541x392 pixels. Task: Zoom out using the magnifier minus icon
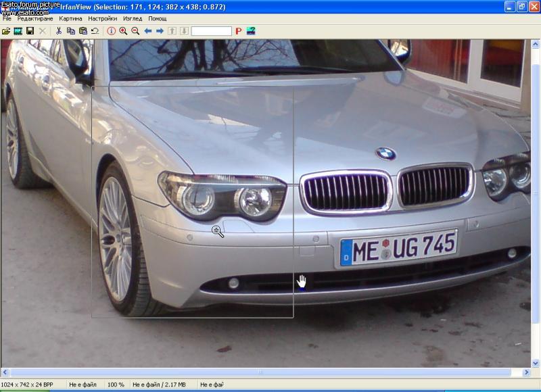(x=135, y=31)
